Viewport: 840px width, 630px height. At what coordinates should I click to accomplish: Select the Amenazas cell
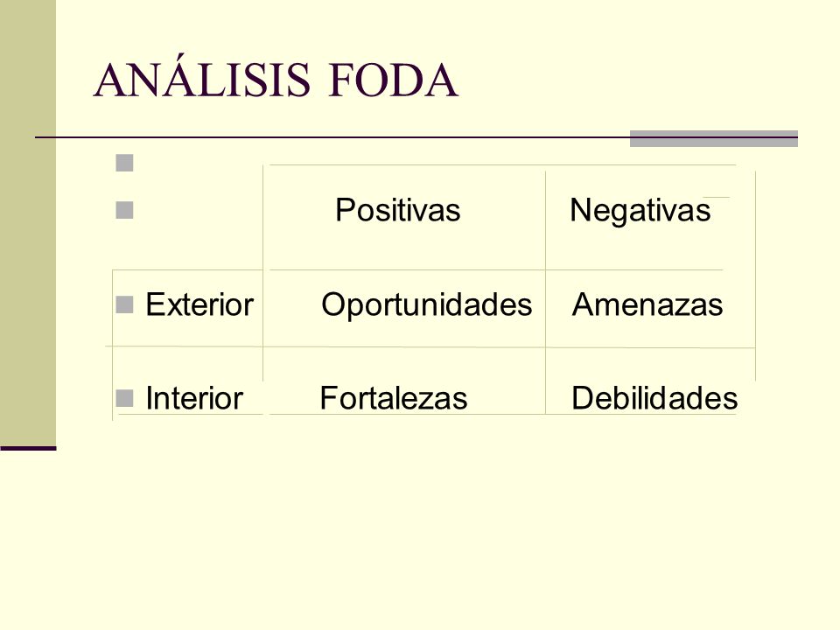(x=647, y=304)
